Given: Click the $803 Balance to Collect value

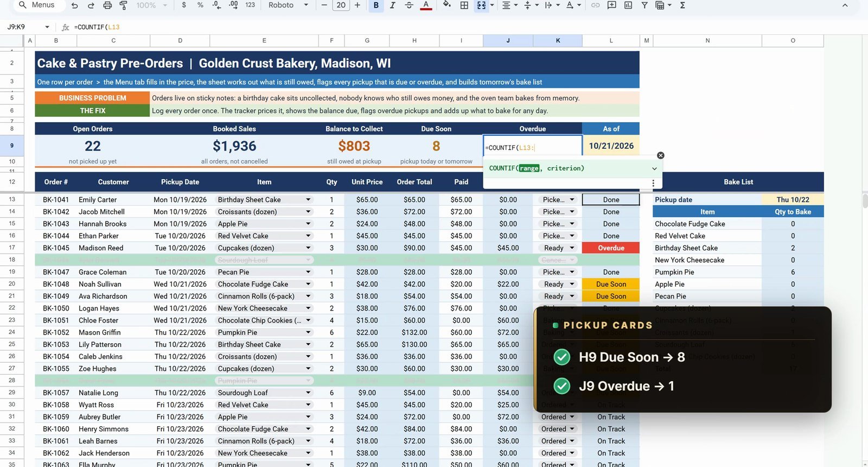Looking at the screenshot, I should 354,146.
